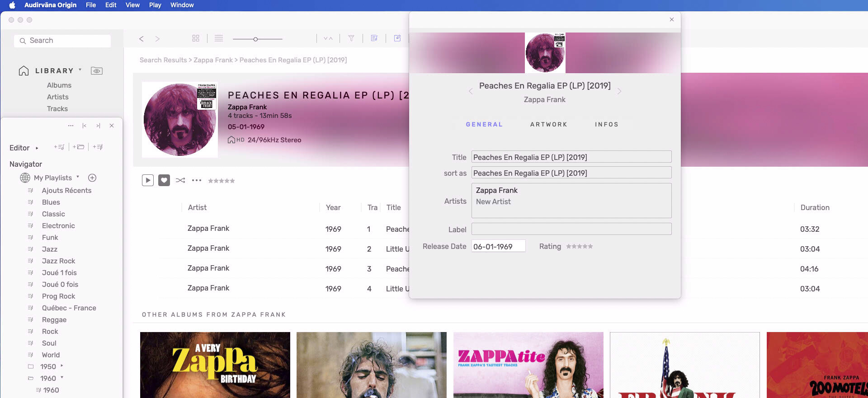Viewport: 868px width, 398px height.
Task: Open the Library dropdown arrow
Action: click(80, 70)
